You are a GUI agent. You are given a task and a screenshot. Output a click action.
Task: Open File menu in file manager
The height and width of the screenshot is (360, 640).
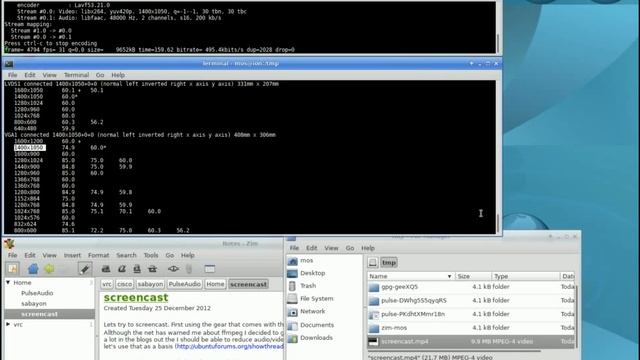click(x=294, y=248)
